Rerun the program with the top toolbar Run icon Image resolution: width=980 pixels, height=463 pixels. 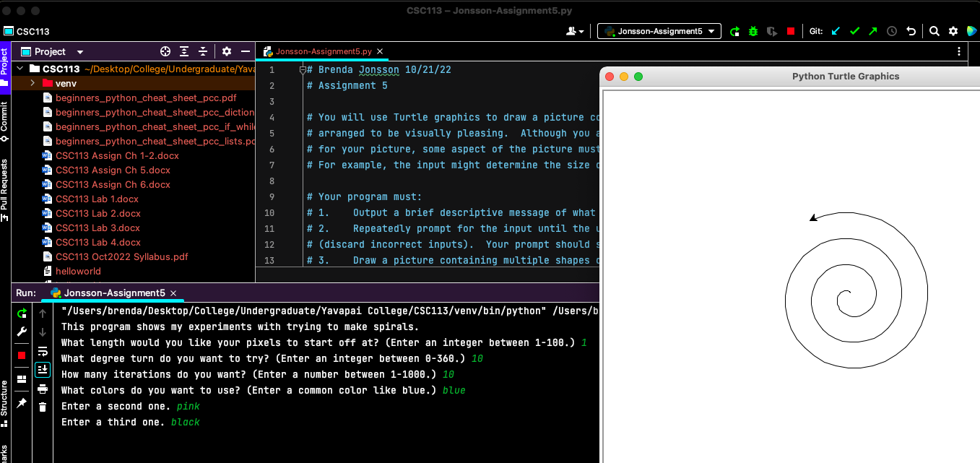click(x=734, y=31)
